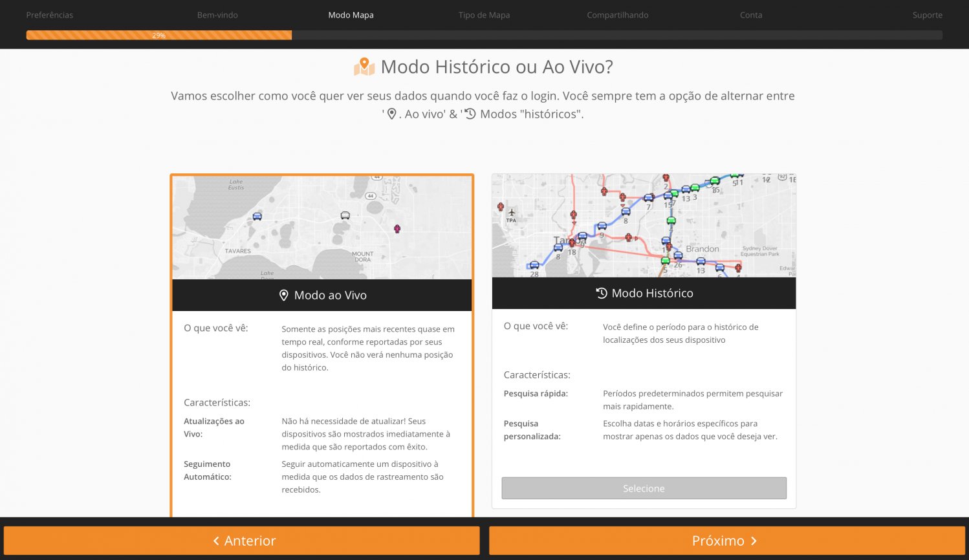Viewport: 969px width, 560px height.
Task: Open the Conta step
Action: click(x=751, y=15)
